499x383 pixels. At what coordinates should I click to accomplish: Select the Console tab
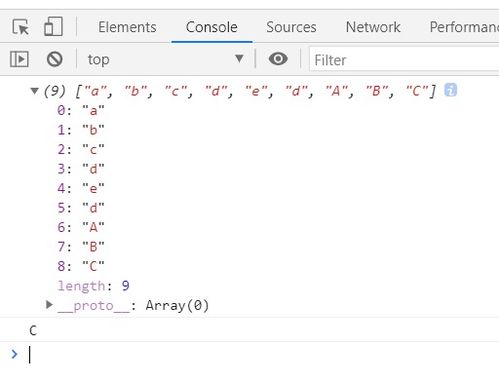pos(212,27)
